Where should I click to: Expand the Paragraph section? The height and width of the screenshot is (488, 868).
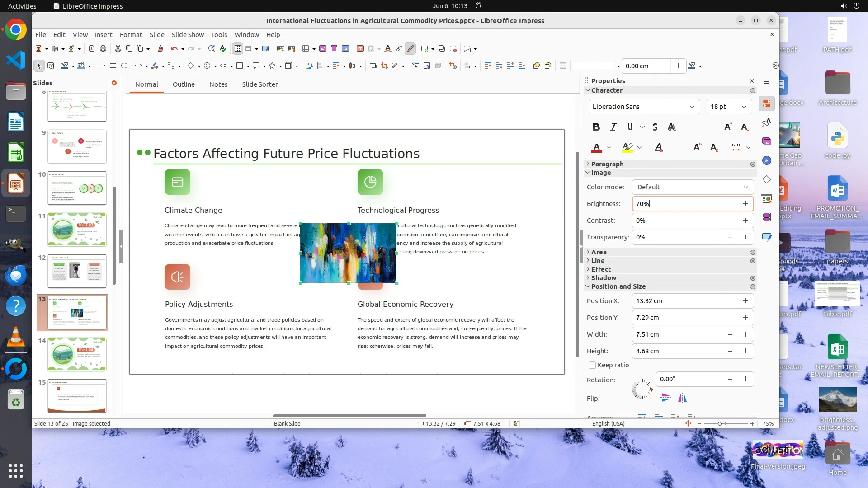click(x=607, y=164)
